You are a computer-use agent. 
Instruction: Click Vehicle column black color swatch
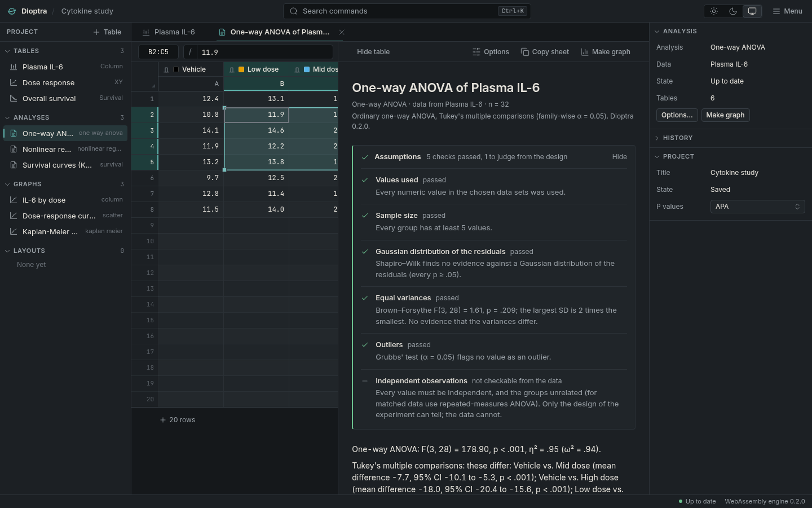pos(176,69)
